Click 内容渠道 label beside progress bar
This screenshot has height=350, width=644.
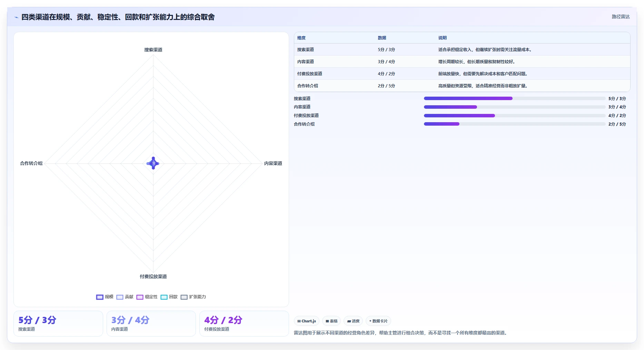click(x=302, y=107)
